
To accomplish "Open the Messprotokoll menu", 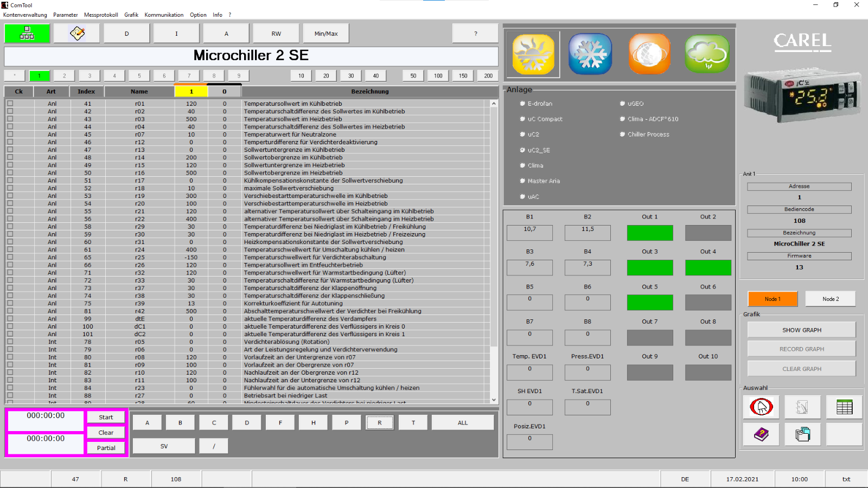I will (x=101, y=15).
